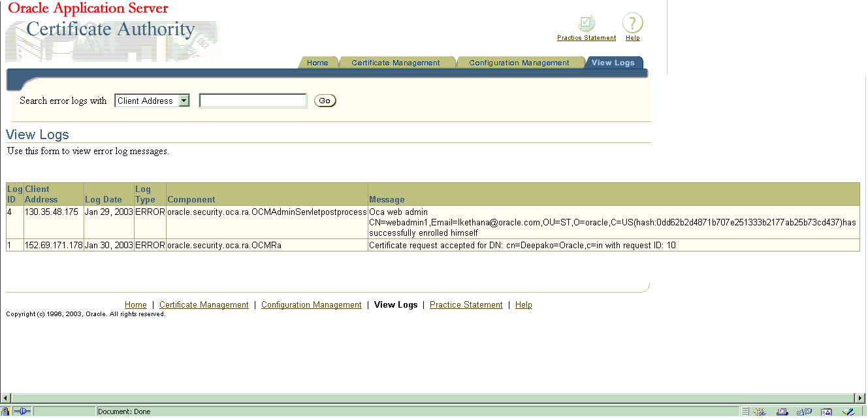
Task: Switch to the Home tab
Action: (317, 63)
